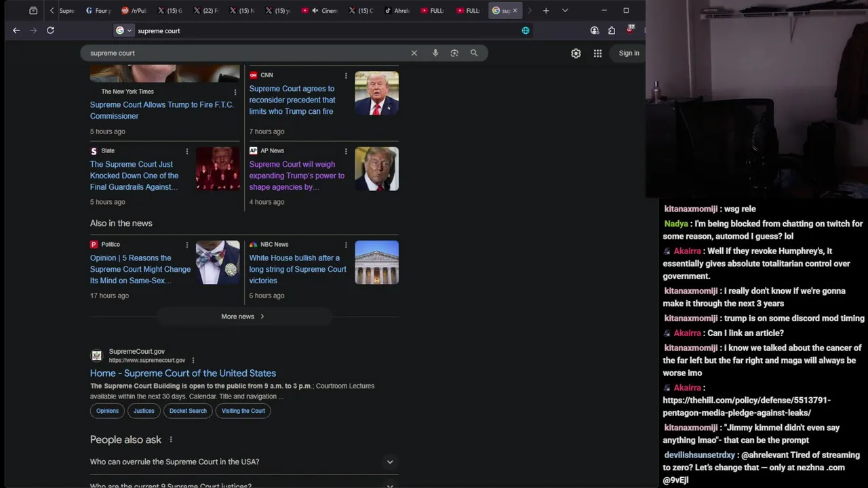Click the Politico bow tie thumbnail

click(218, 262)
